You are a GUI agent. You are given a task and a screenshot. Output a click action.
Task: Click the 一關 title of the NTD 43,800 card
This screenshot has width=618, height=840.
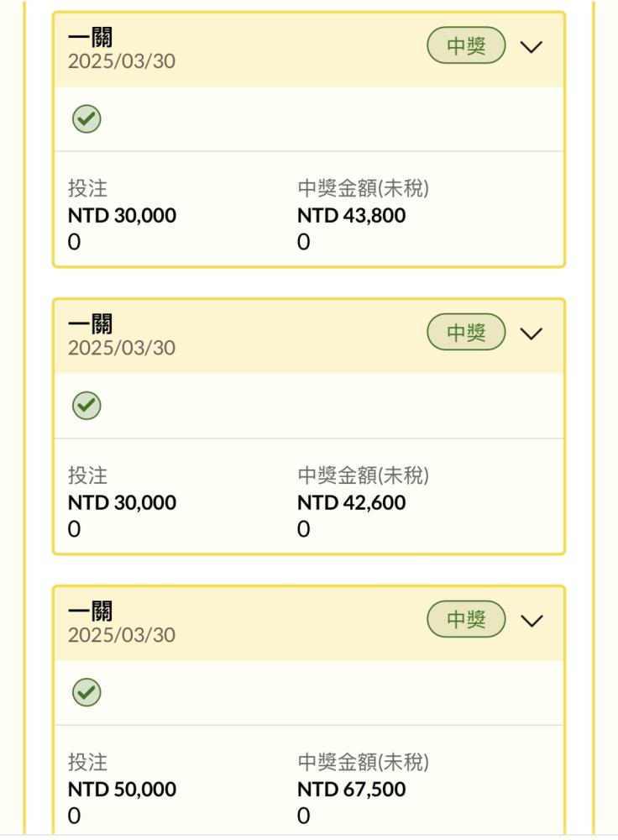91,37
